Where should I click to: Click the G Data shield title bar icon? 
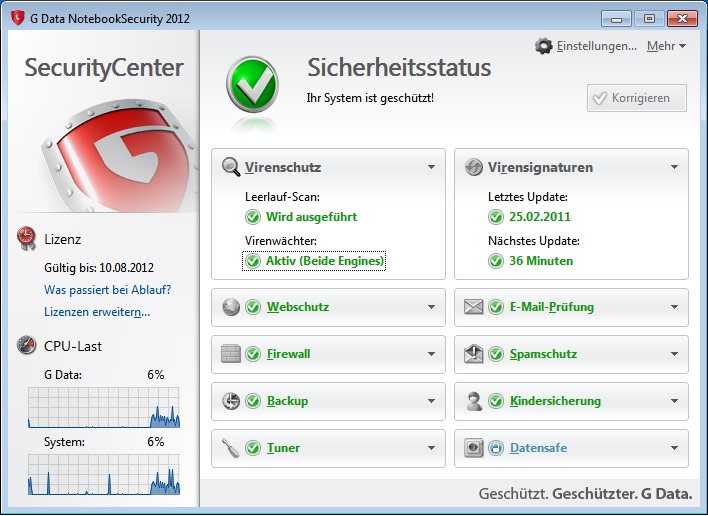17,18
